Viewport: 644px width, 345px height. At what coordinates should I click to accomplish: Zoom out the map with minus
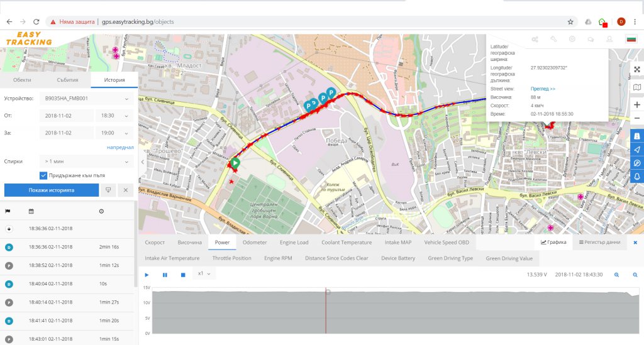tap(637, 118)
